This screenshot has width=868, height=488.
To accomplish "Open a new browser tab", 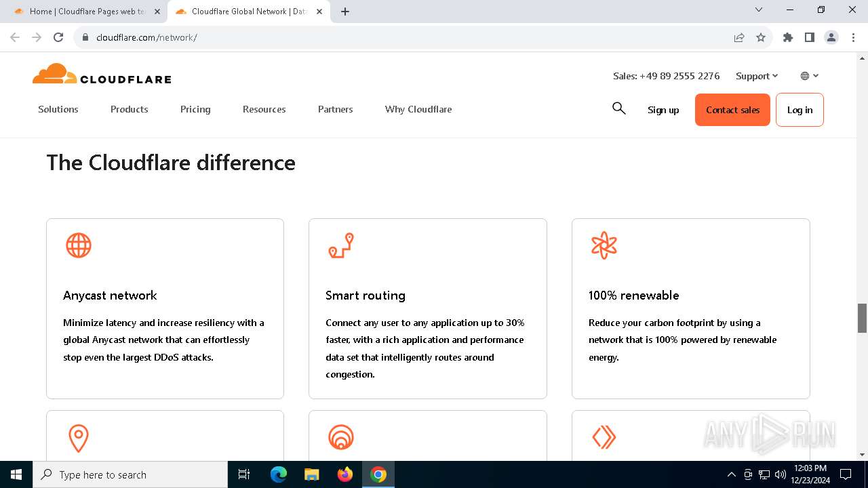I will (x=345, y=12).
